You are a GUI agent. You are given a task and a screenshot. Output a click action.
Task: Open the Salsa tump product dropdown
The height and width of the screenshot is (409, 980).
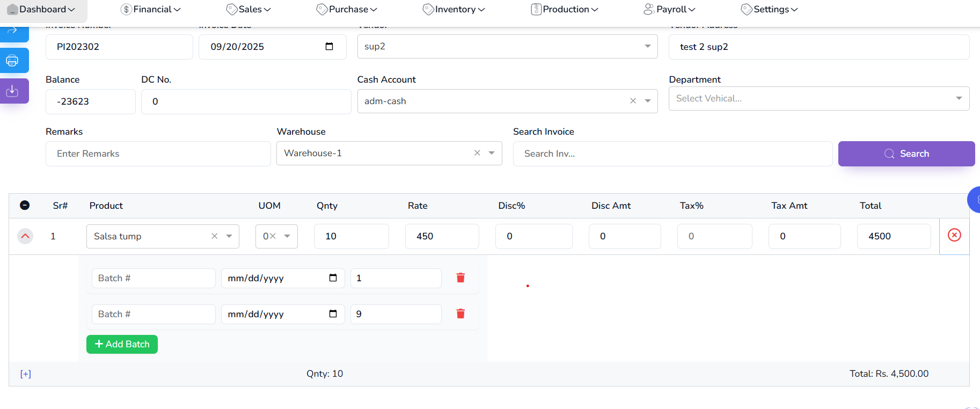click(229, 236)
